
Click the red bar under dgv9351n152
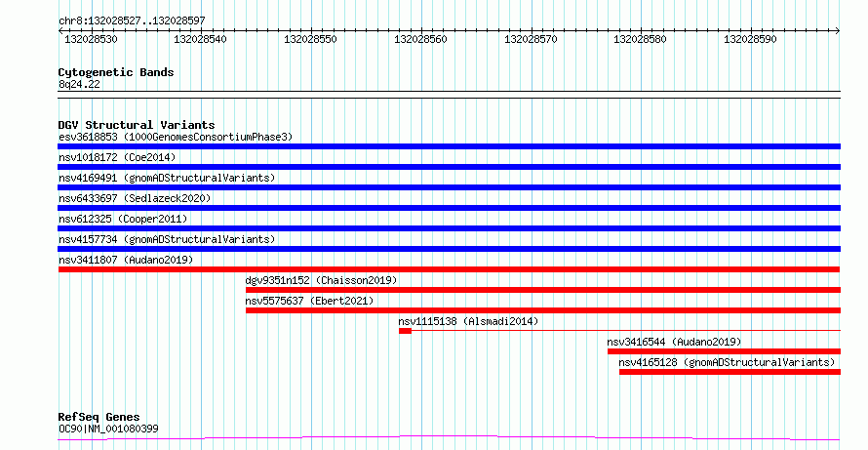pos(543,290)
